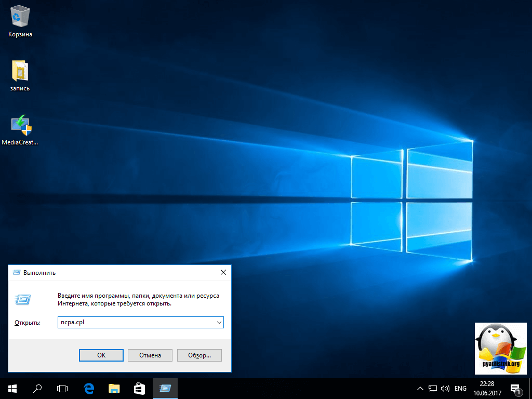The height and width of the screenshot is (399, 532).
Task: Open the network tray icon
Action: (x=433, y=389)
